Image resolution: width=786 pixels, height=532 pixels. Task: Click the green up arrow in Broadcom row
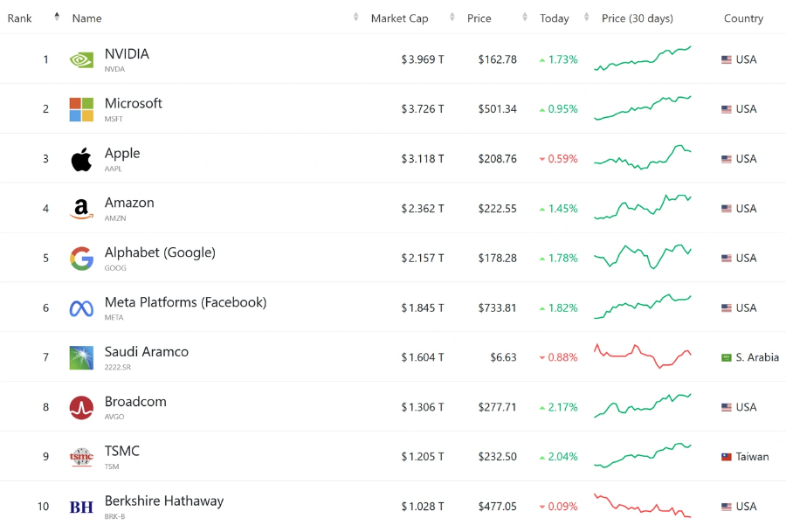541,408
